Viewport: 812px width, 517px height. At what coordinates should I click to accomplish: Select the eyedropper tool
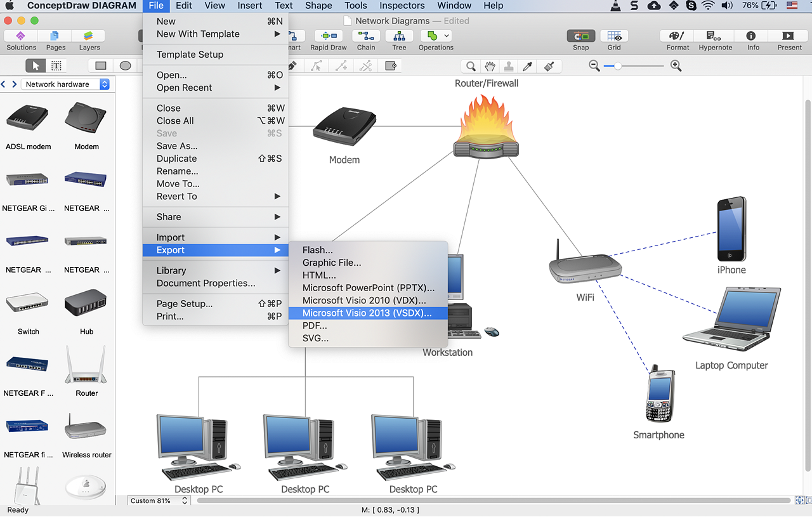click(x=527, y=66)
